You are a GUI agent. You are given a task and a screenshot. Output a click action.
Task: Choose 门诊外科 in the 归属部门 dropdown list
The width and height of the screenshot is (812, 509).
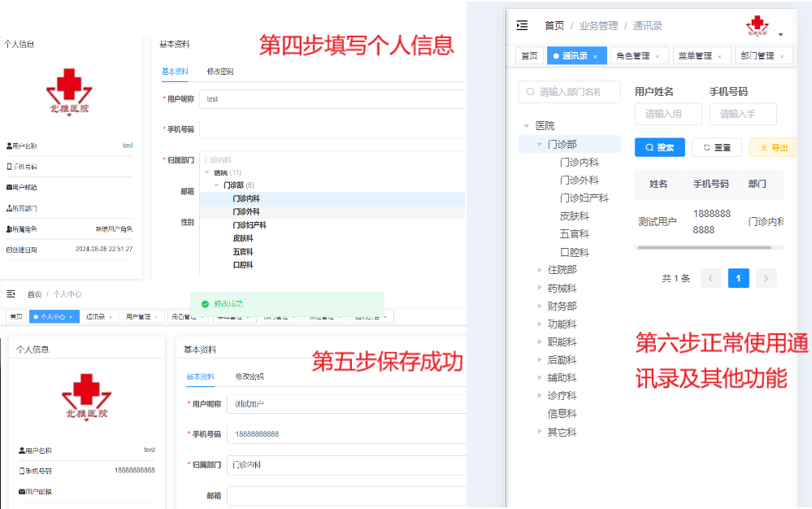246,211
